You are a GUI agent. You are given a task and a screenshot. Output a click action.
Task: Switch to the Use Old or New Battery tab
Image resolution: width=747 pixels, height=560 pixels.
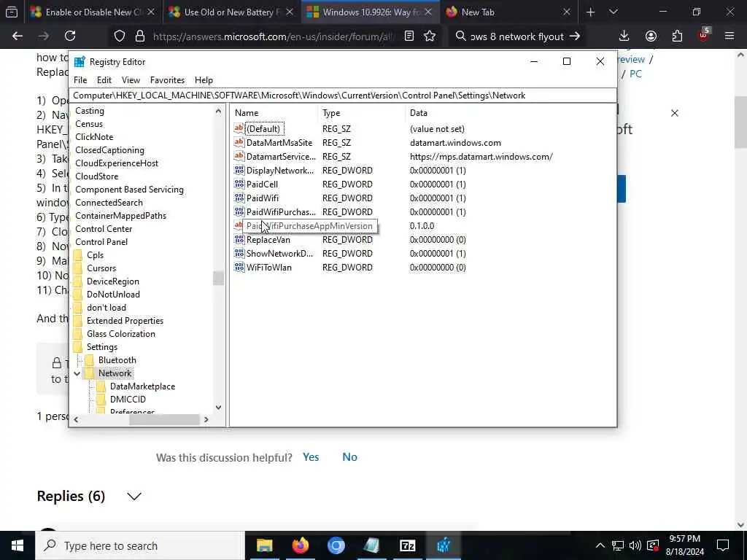(x=231, y=12)
